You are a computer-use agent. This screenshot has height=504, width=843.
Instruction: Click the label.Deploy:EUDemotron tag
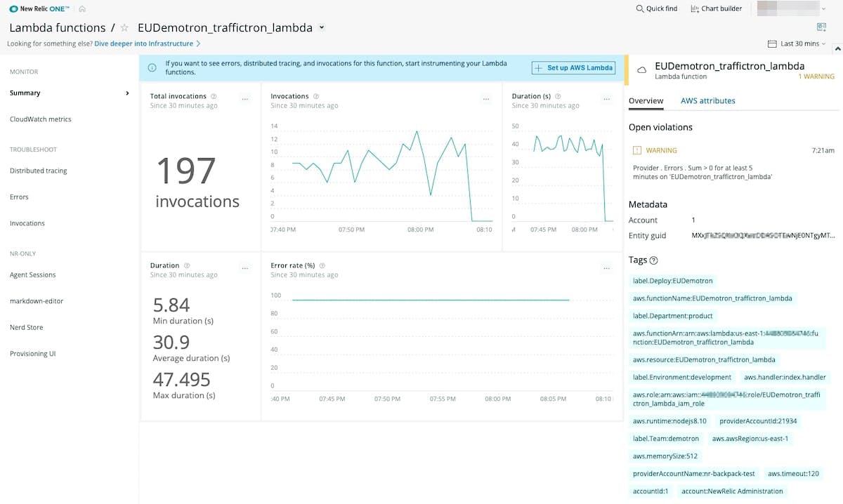[x=673, y=281]
